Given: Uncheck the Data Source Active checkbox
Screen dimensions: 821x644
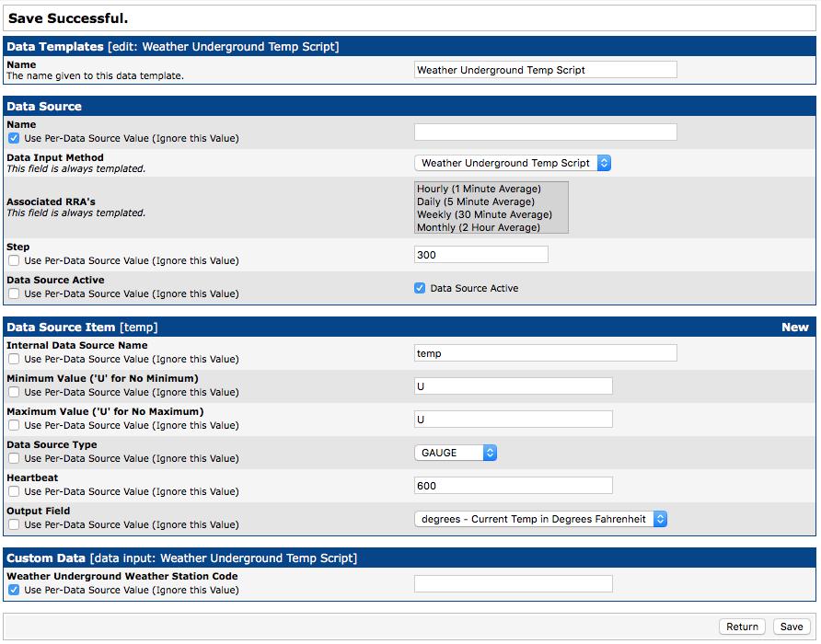Looking at the screenshot, I should [421, 288].
